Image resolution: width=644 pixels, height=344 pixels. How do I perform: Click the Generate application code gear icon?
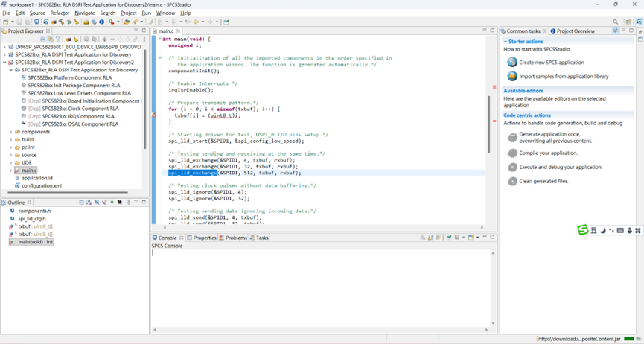pos(512,138)
